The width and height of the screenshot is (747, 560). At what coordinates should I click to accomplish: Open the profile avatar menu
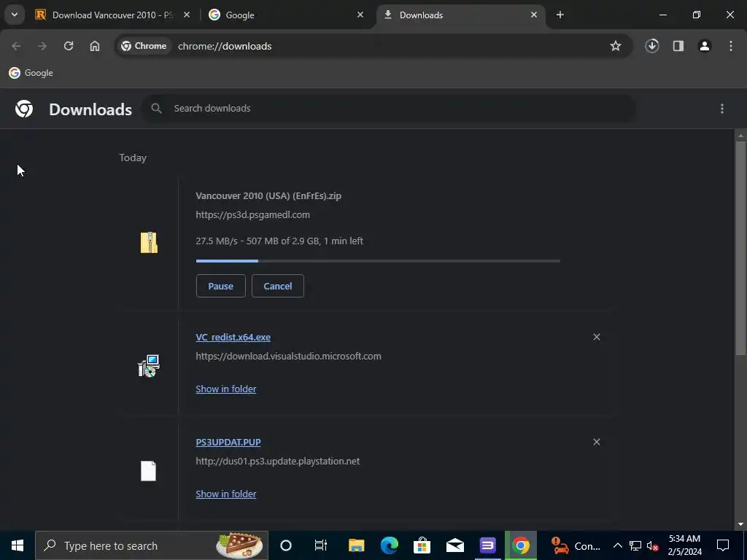point(705,46)
